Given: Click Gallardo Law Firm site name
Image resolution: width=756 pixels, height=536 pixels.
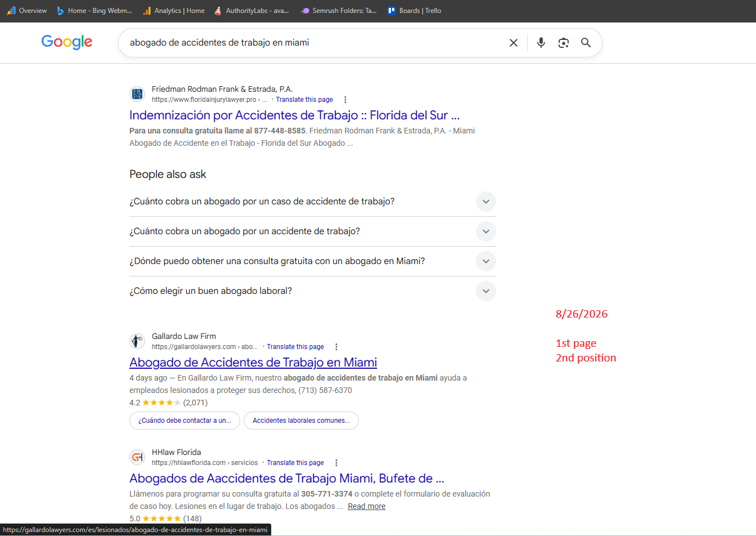Looking at the screenshot, I should tap(184, 336).
